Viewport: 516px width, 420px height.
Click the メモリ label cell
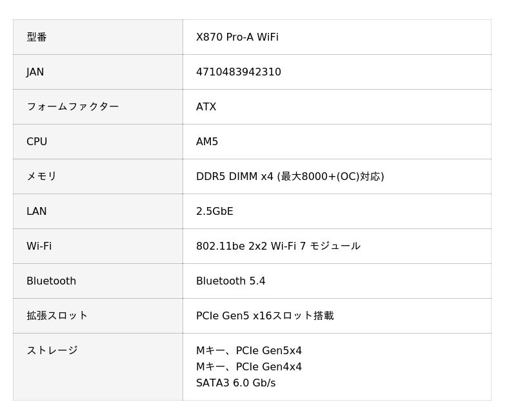pos(41,177)
